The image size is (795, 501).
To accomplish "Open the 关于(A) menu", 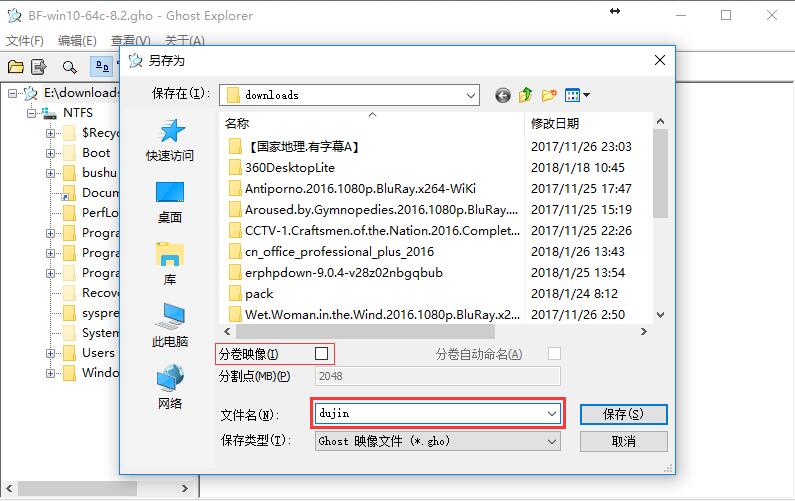I will click(185, 41).
